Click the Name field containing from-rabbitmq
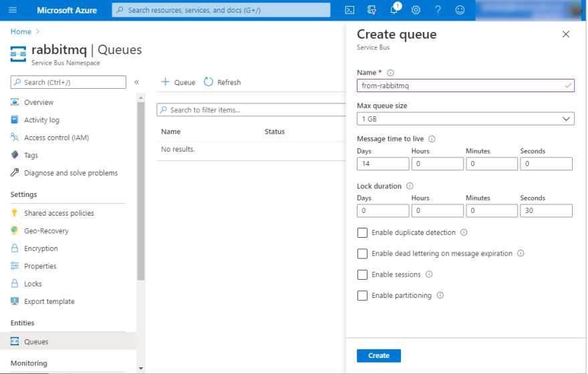The height and width of the screenshot is (374, 588). pyautogui.click(x=465, y=85)
